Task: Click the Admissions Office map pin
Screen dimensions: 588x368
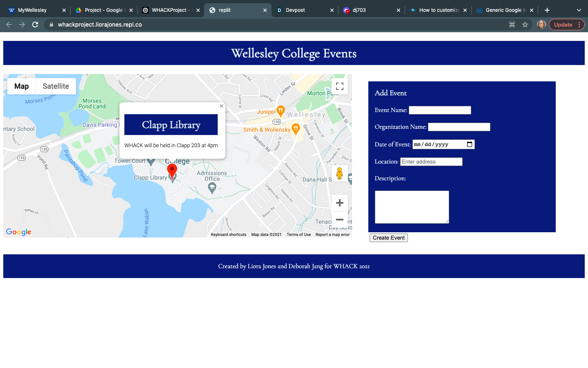Action: pos(212,188)
